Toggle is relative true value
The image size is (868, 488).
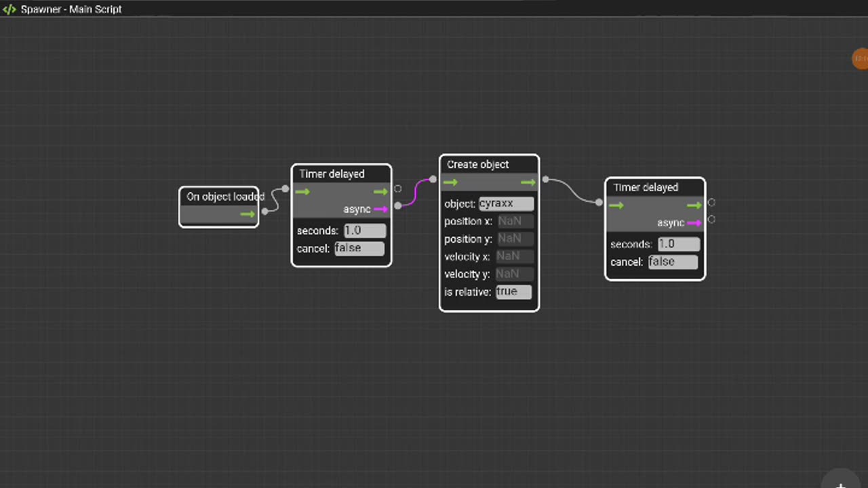pos(513,291)
